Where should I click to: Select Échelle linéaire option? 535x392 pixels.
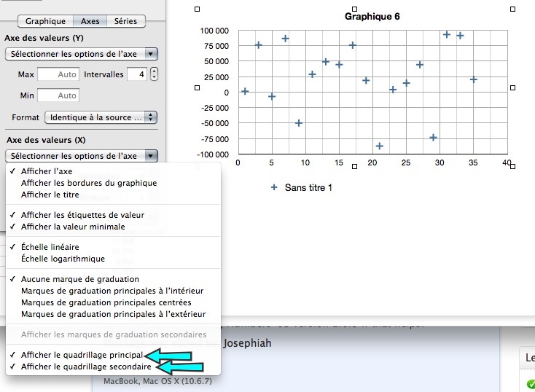click(113, 247)
